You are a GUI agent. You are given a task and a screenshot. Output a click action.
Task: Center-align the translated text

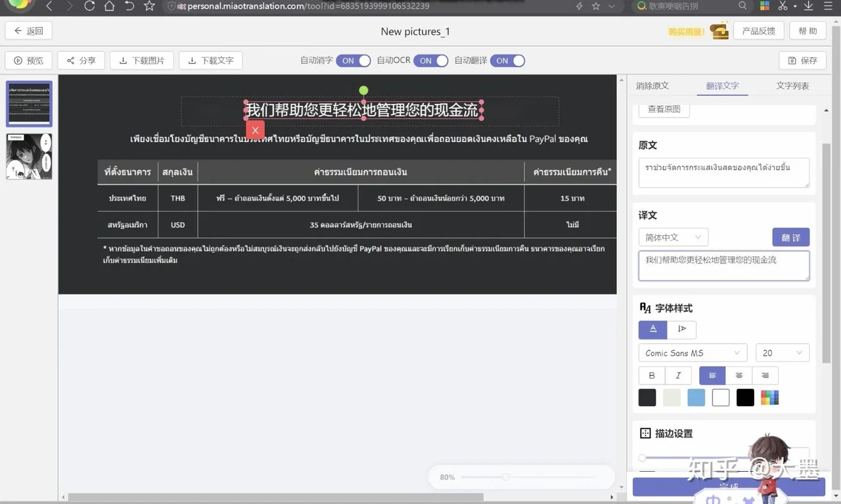[x=739, y=376]
